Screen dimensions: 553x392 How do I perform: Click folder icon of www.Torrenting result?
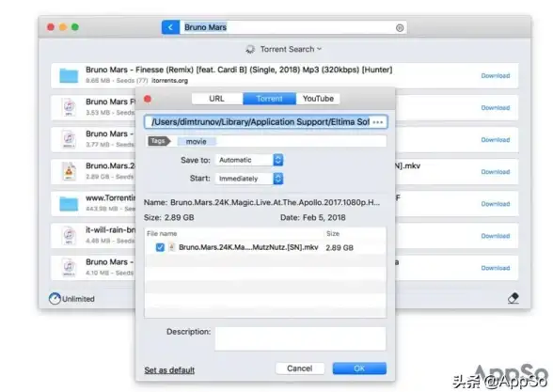click(69, 204)
